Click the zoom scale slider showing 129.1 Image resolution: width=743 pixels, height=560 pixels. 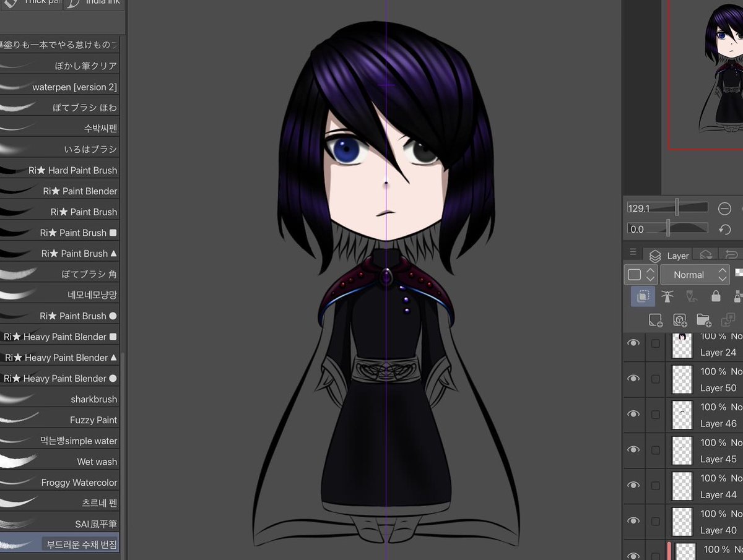[667, 208]
